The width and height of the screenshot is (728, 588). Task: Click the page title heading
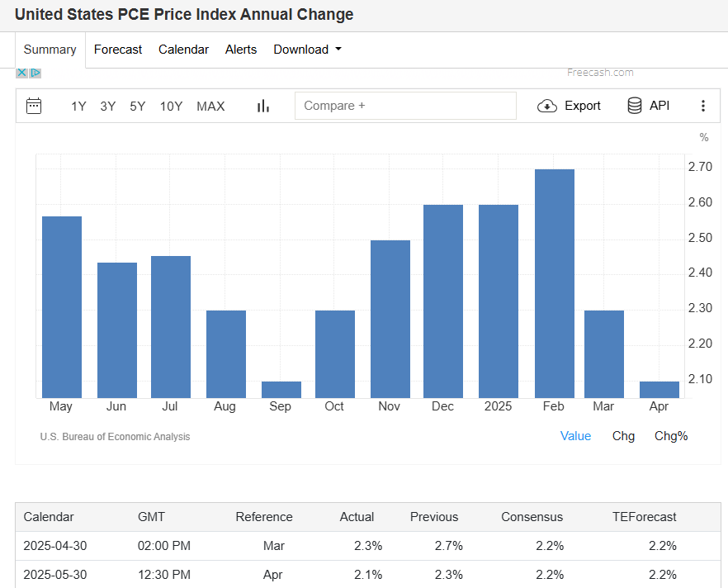(184, 14)
